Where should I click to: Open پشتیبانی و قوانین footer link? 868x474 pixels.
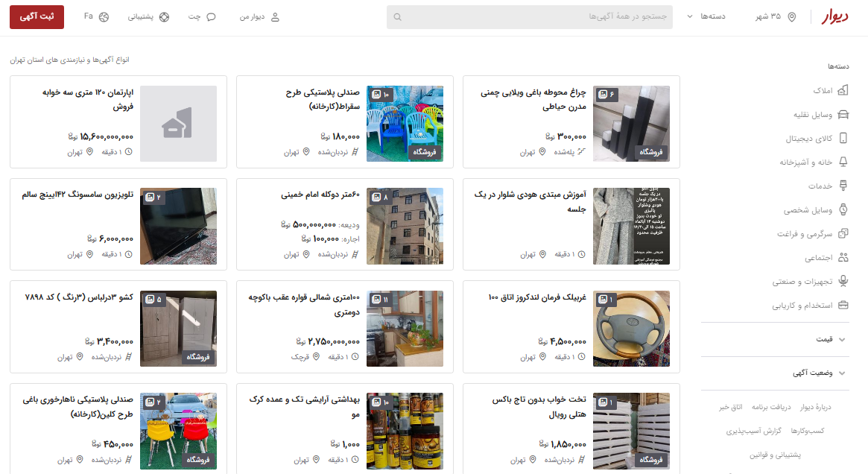[x=776, y=455]
